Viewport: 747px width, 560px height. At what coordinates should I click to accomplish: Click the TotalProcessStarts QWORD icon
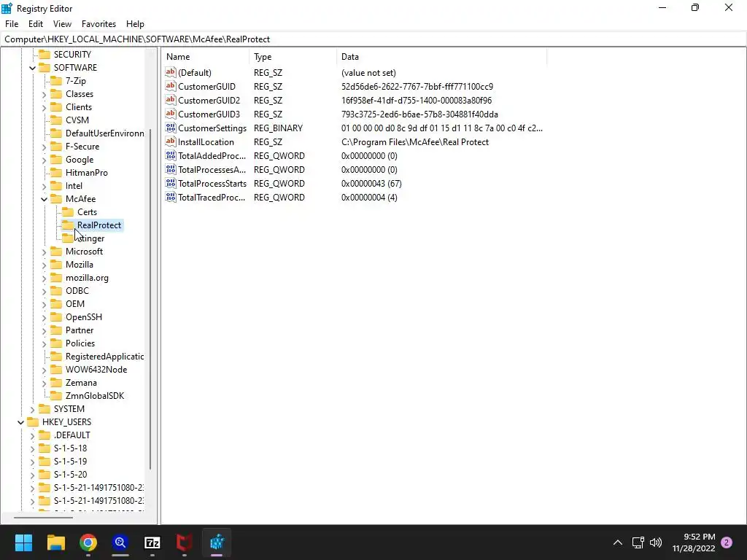coord(171,183)
